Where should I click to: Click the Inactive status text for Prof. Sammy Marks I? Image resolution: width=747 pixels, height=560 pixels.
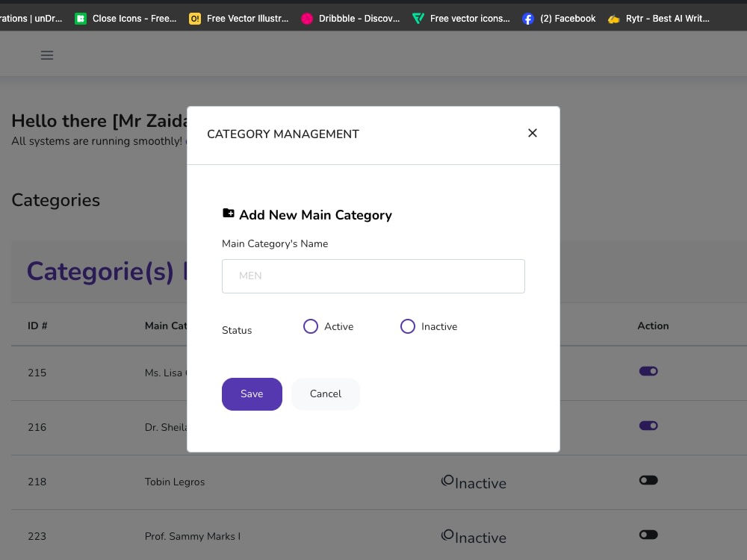pos(480,538)
